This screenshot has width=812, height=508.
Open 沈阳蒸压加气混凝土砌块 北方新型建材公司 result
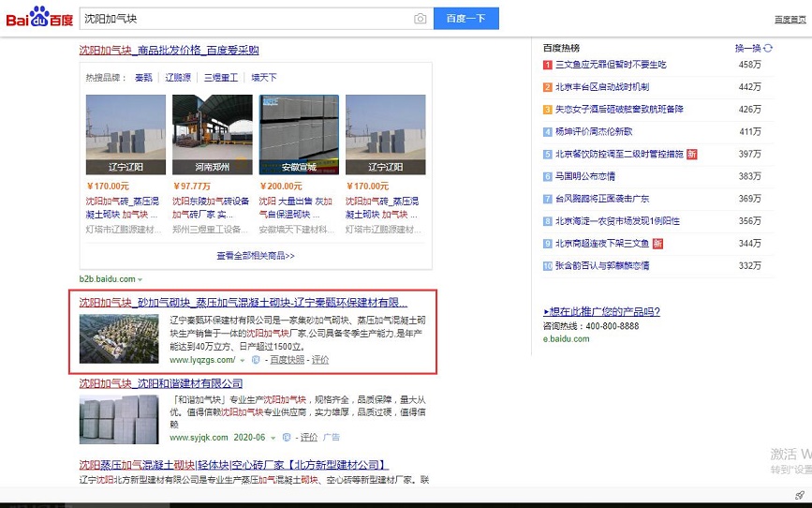pos(234,465)
